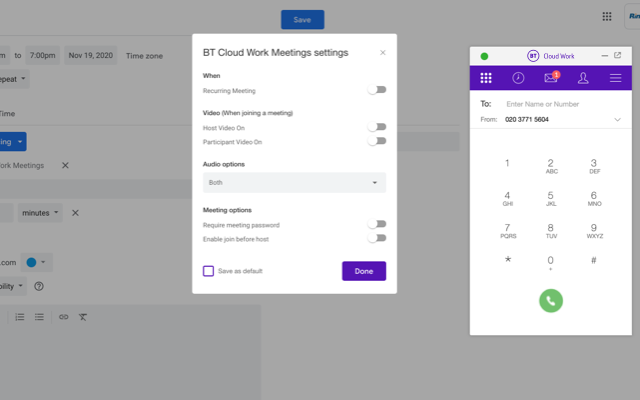The image size is (640, 400).
Task: Dial key 1 on keypad
Action: 507,163
